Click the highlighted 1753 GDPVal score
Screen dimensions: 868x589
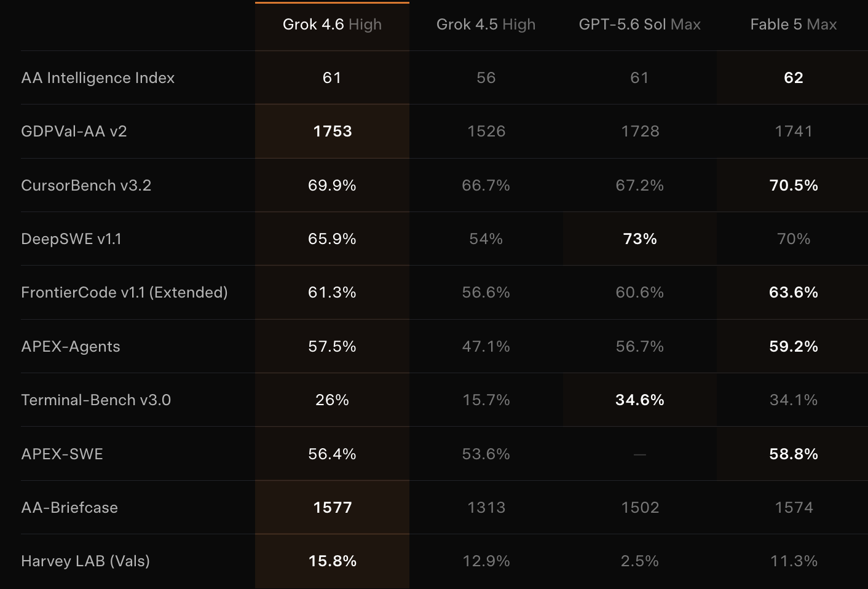(332, 132)
